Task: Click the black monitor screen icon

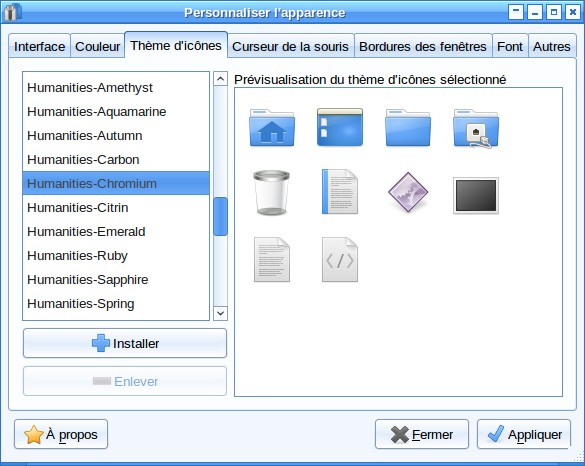Action: (x=476, y=196)
